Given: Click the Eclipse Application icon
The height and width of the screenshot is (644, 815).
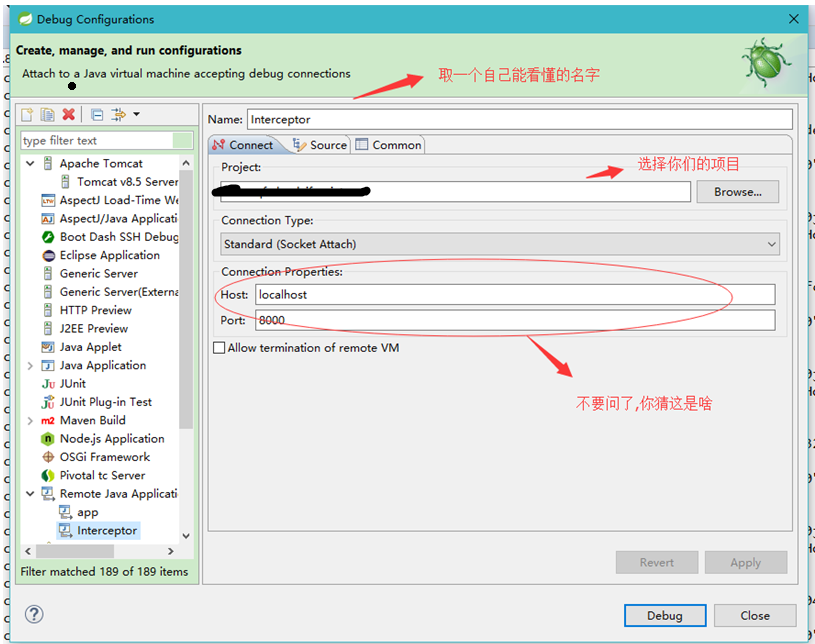Looking at the screenshot, I should [x=48, y=255].
